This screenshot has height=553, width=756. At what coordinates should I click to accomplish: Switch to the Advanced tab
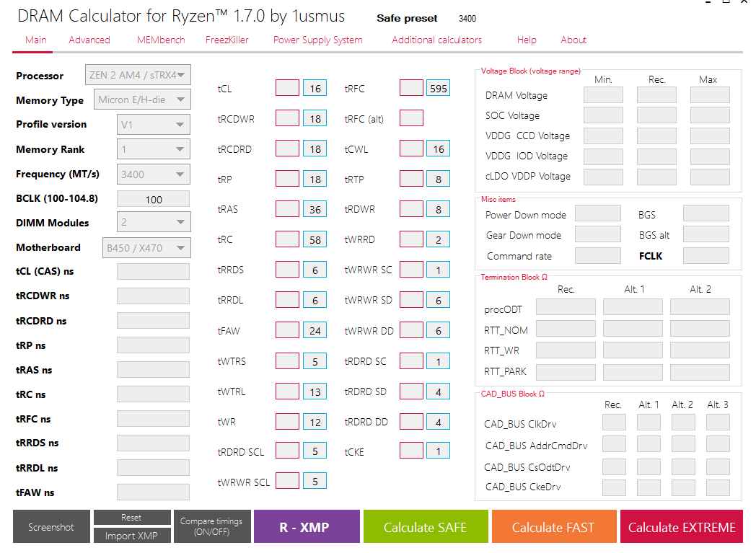tap(89, 40)
